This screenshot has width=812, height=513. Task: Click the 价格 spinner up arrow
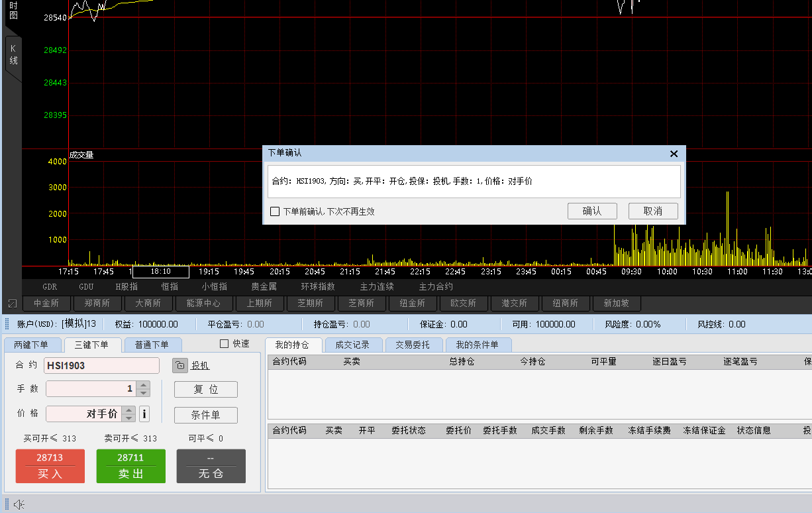[129, 410]
